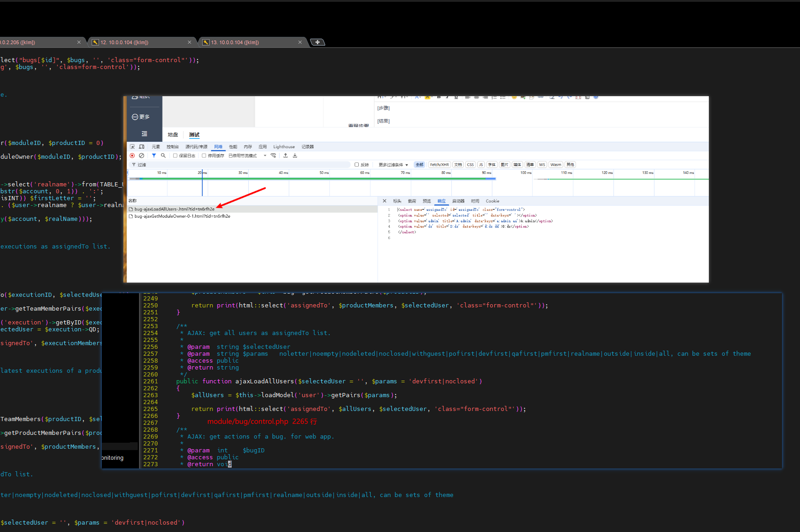800x532 pixels.
Task: Click the 过滤 network filter input field
Action: [240, 165]
